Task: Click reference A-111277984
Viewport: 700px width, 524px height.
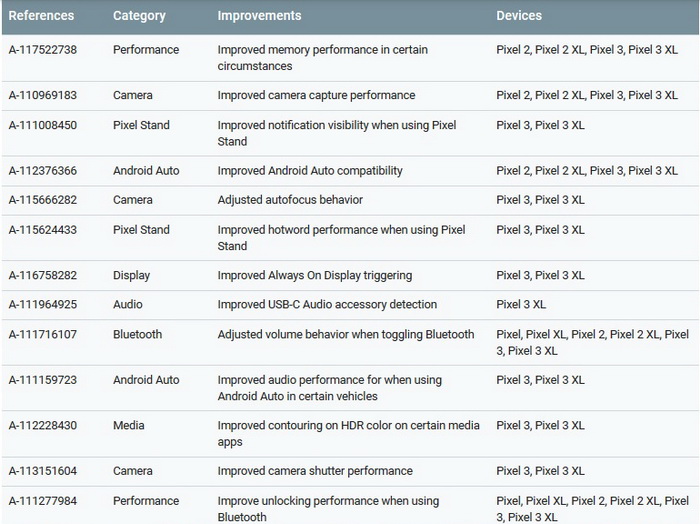Action: click(x=43, y=501)
